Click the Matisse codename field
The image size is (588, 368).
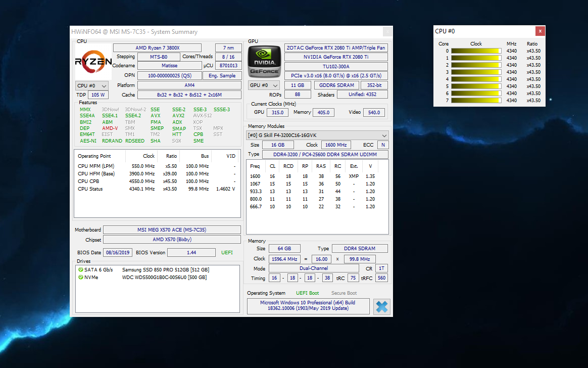coord(170,66)
